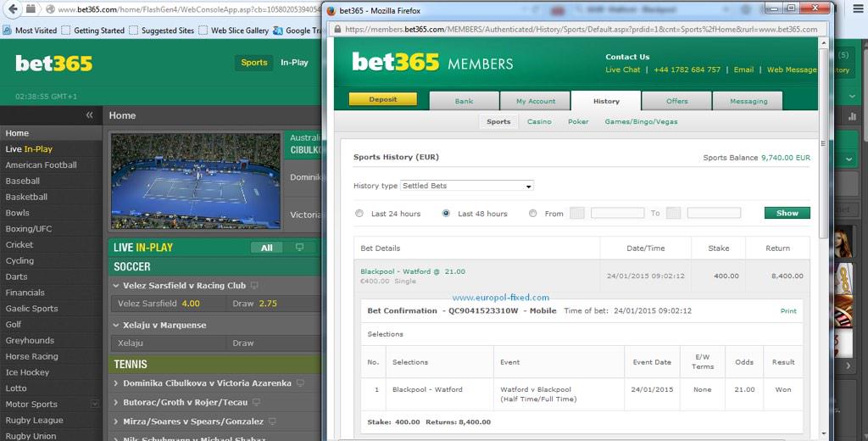Collapse the Xelaju v Marquense match

tap(115, 325)
